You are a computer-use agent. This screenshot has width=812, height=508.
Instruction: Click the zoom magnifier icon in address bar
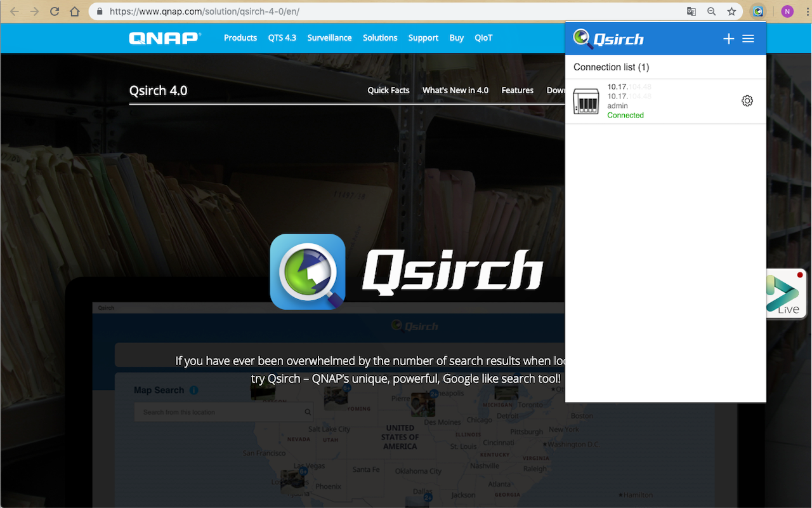pos(712,11)
